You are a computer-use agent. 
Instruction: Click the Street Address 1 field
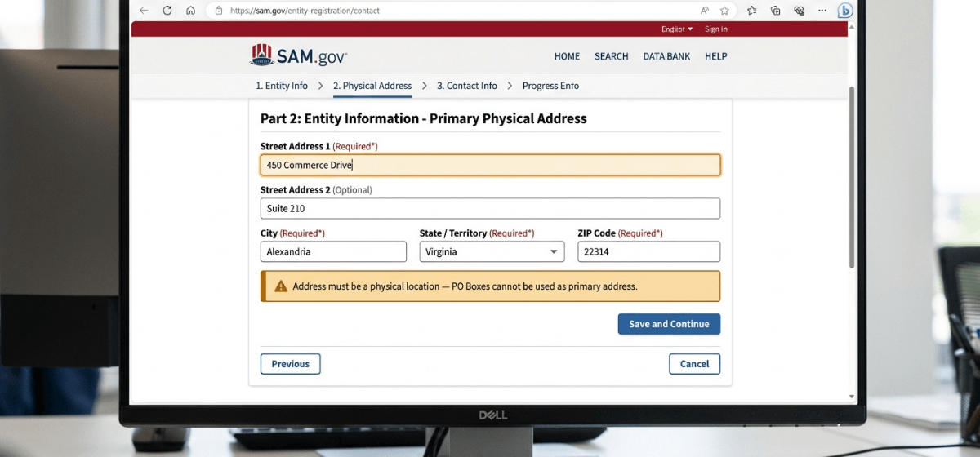pyautogui.click(x=490, y=165)
